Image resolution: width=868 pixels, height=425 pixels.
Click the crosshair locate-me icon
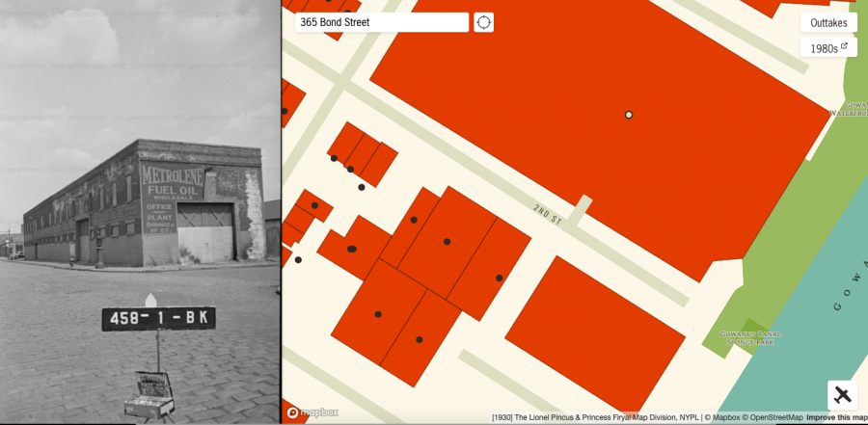484,23
